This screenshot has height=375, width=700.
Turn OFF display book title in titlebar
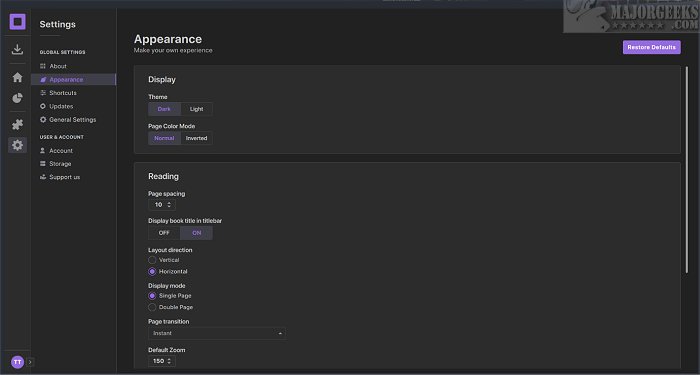click(x=164, y=233)
